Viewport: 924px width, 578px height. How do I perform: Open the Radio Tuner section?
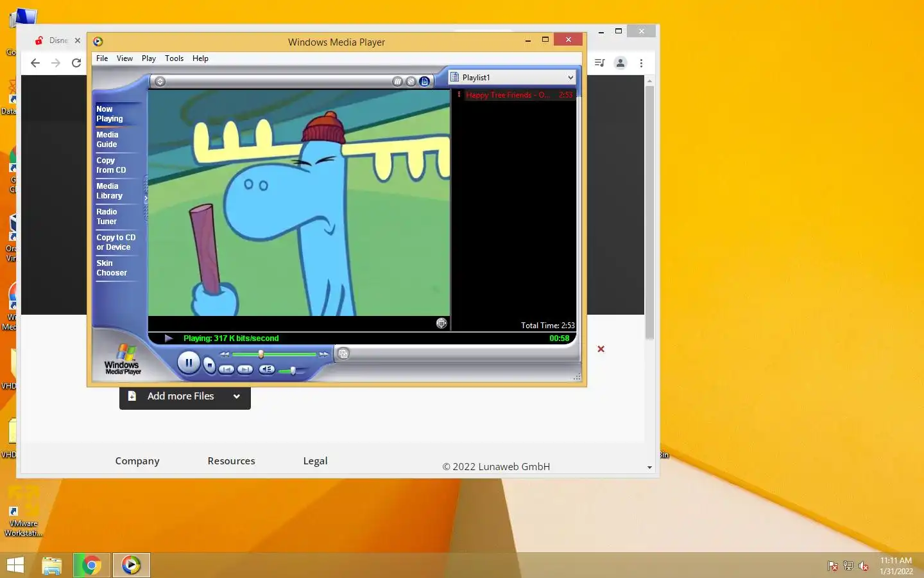tap(118, 216)
